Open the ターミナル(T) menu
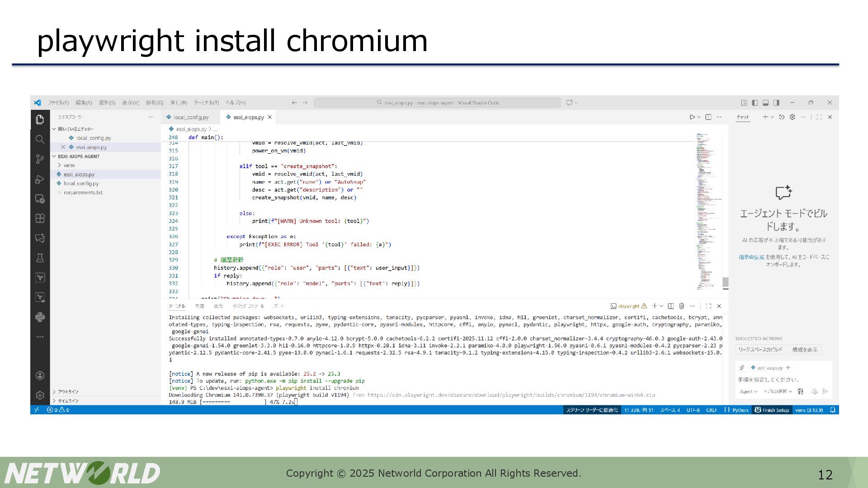 coord(206,103)
